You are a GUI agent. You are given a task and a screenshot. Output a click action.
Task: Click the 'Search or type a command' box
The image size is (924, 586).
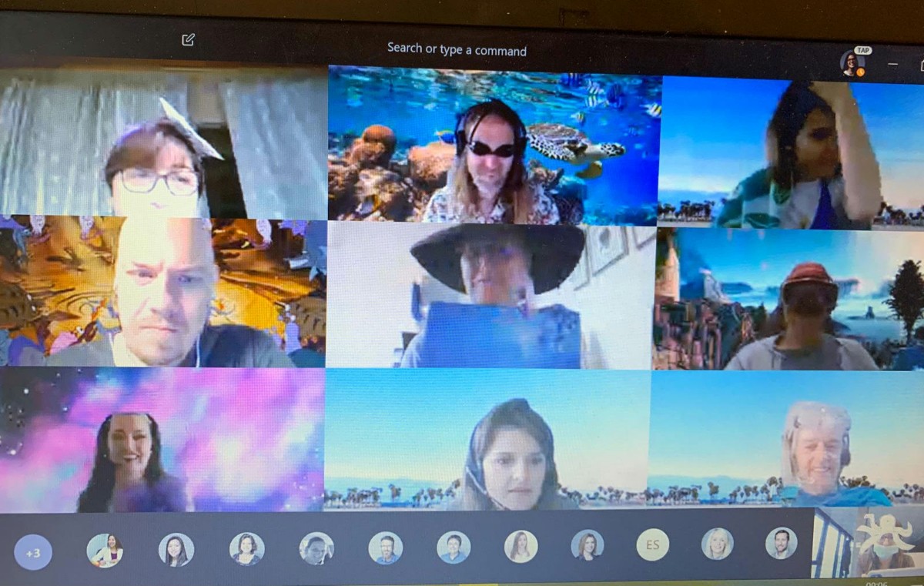(x=457, y=49)
